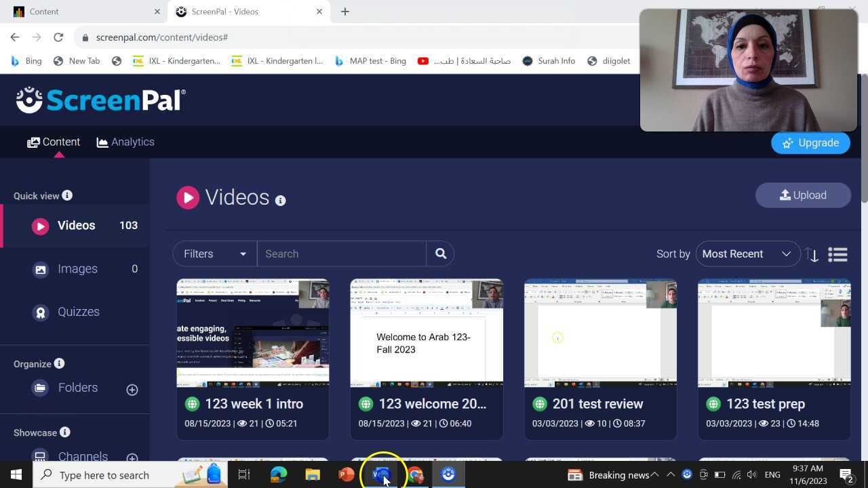868x488 pixels.
Task: Reload the page with browser refresh icon
Action: coord(58,37)
